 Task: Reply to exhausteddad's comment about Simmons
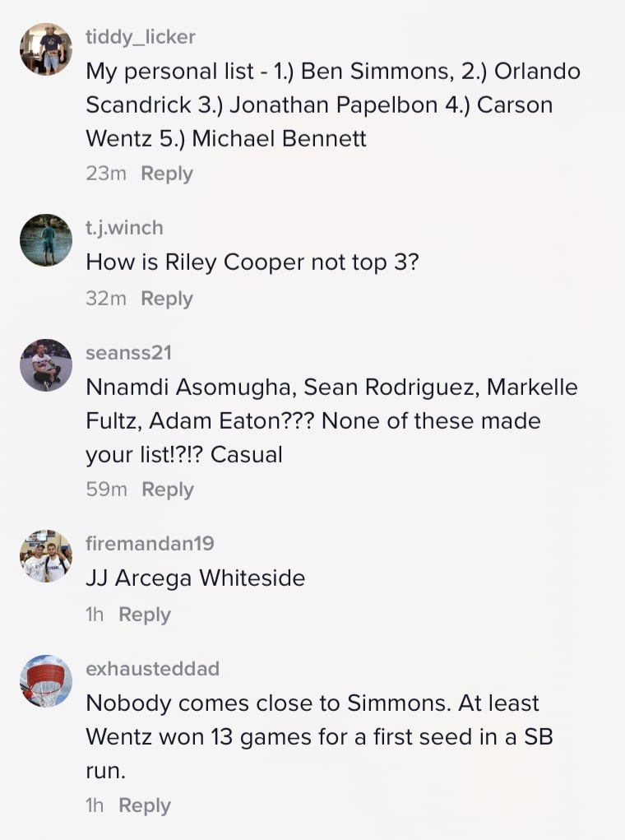145,805
